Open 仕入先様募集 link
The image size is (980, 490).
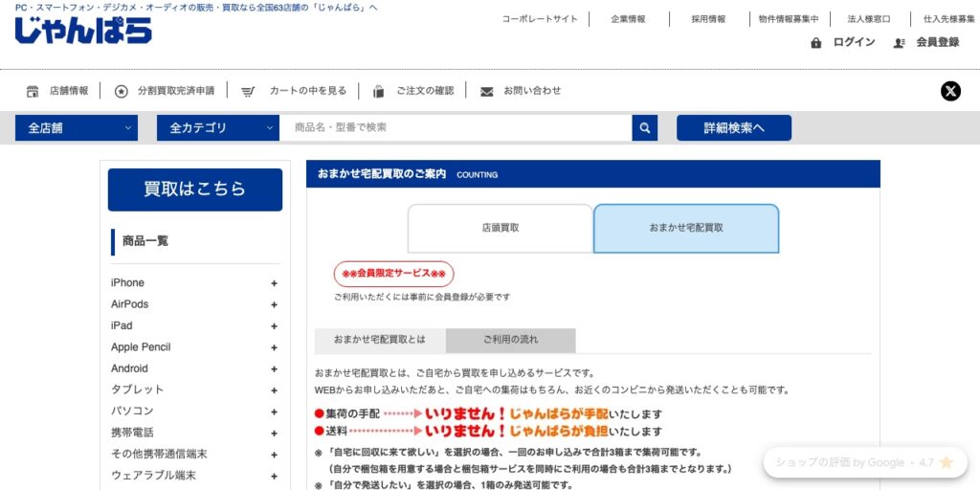949,19
